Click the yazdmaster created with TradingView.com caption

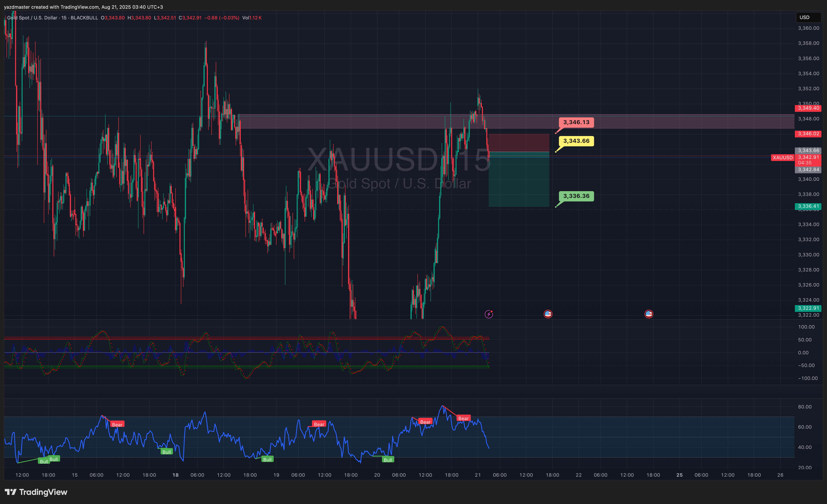click(x=83, y=7)
